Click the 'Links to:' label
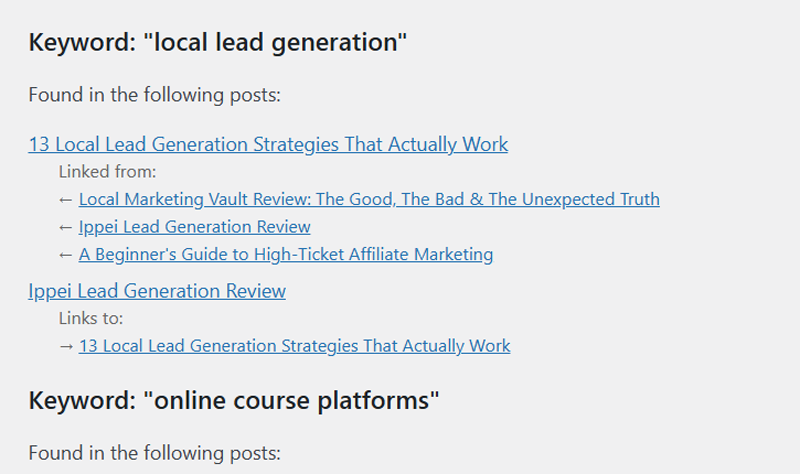 [91, 318]
